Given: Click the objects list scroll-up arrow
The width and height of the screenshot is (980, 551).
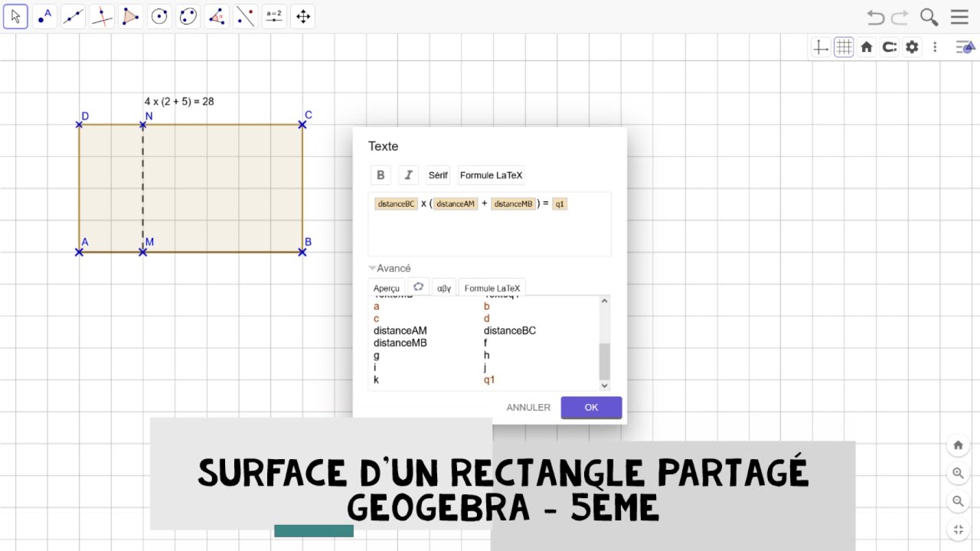Looking at the screenshot, I should [x=604, y=302].
